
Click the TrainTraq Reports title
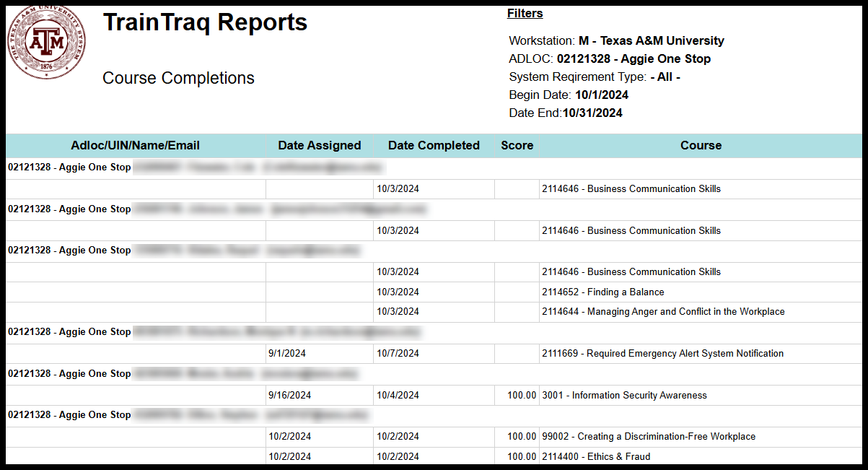(x=205, y=23)
